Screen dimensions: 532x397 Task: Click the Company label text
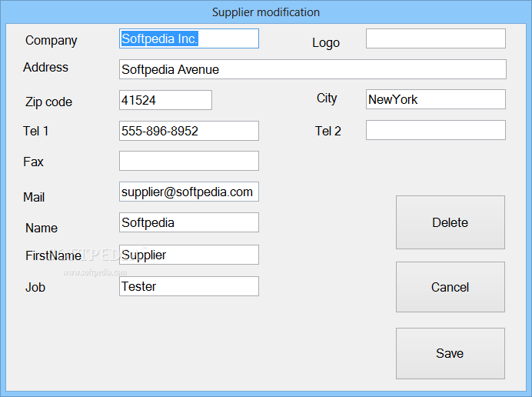tap(52, 41)
